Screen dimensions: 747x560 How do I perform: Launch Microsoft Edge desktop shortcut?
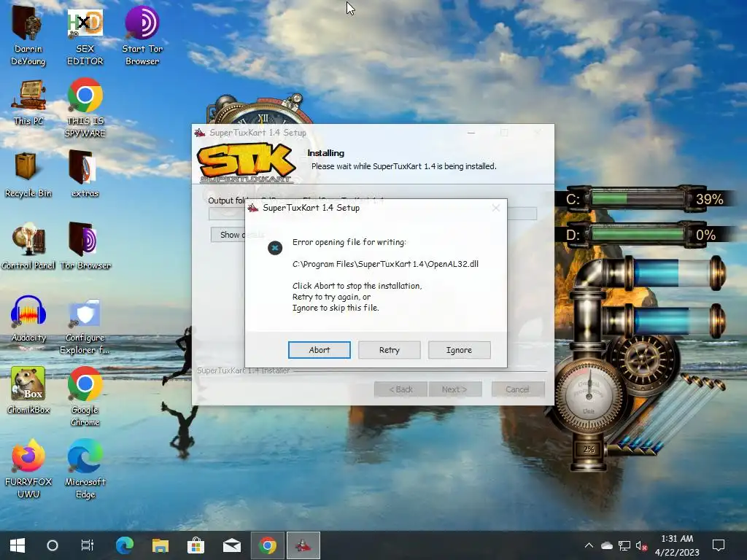tap(85, 469)
